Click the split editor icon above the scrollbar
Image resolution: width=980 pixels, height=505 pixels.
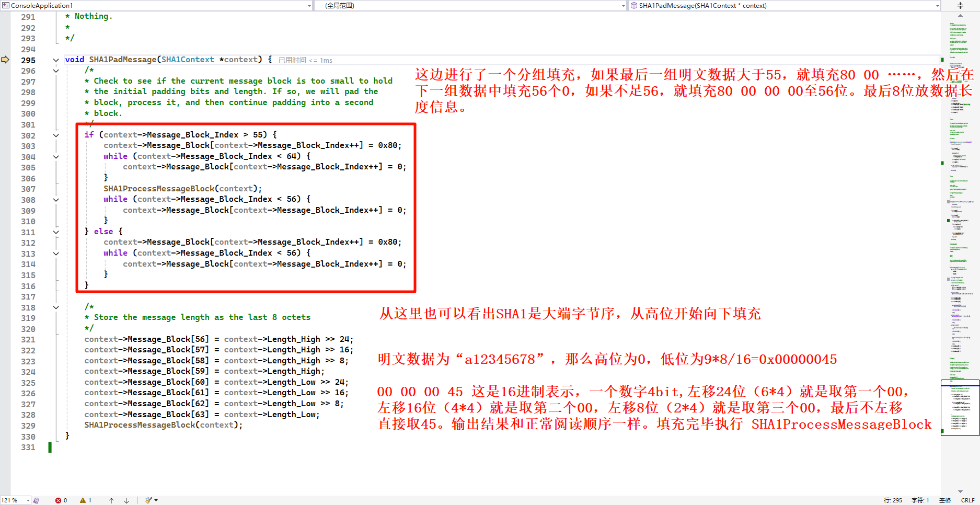pyautogui.click(x=960, y=6)
